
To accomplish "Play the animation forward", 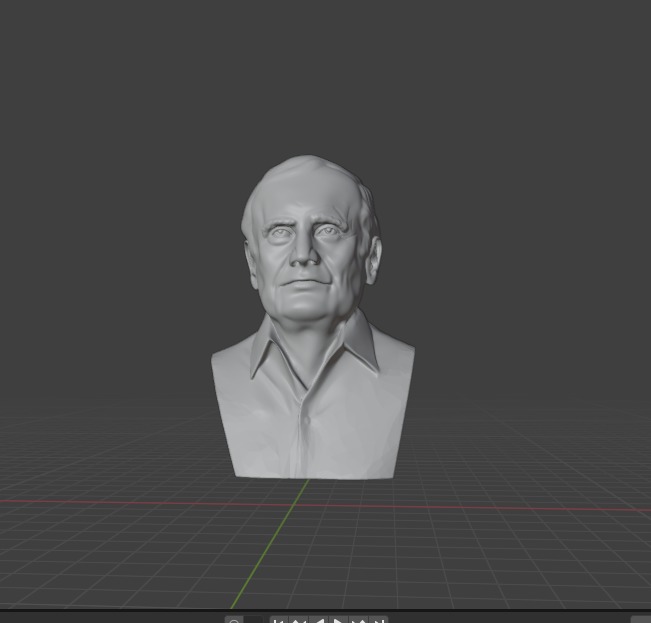I will [339, 620].
